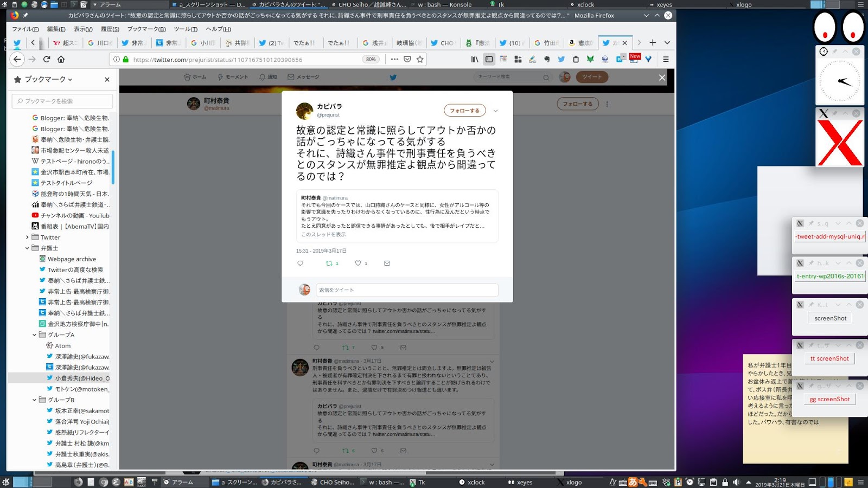Retweet the カピバラ tweet in dialog

(x=329, y=263)
